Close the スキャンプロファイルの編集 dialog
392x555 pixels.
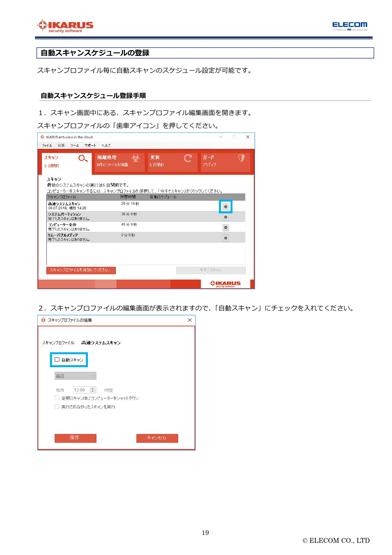tap(190, 320)
